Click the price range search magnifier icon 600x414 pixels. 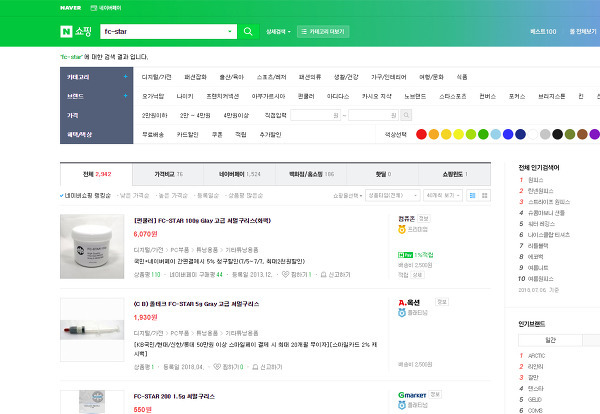406,115
